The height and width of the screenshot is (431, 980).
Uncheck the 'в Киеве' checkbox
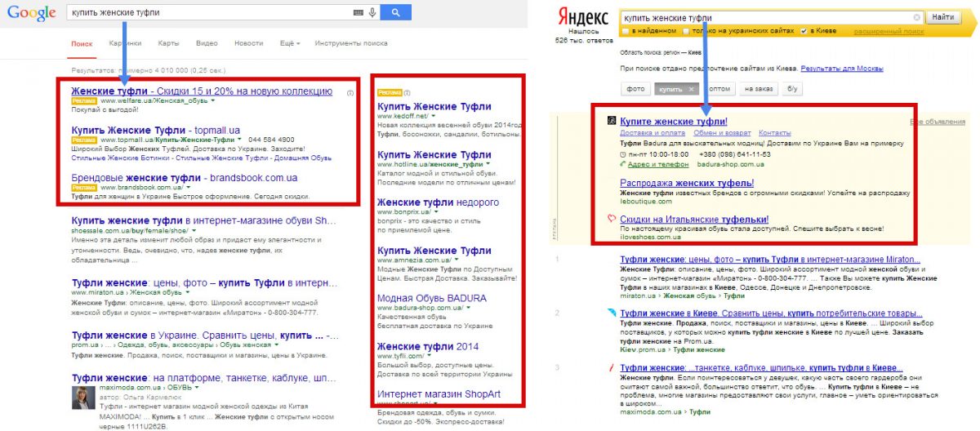[x=804, y=31]
